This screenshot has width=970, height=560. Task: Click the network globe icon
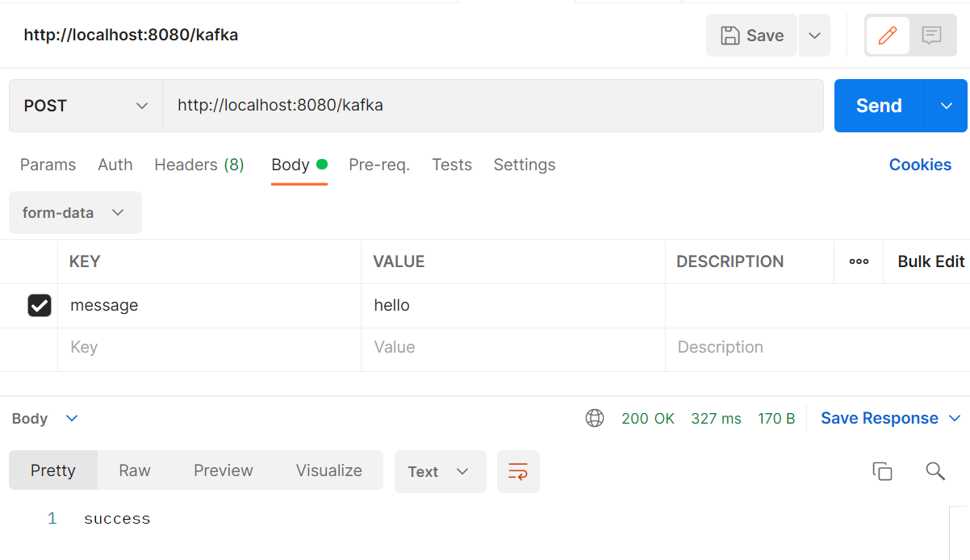coord(595,418)
